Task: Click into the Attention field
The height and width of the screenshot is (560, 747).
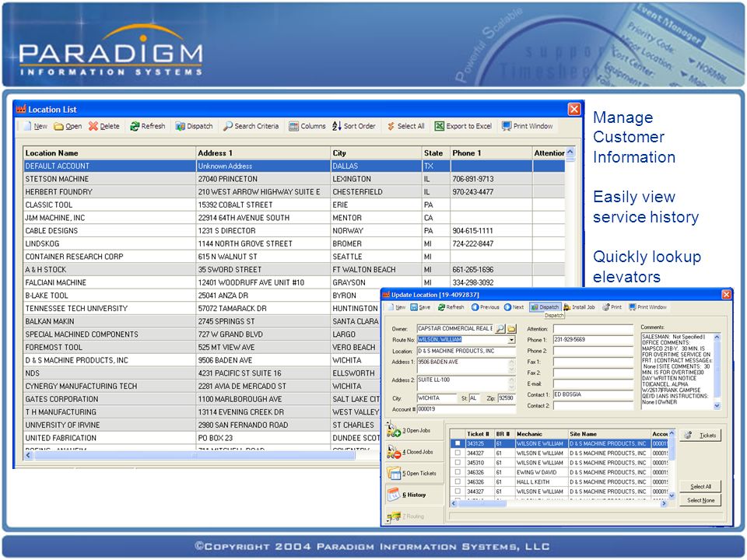Action: 593,329
